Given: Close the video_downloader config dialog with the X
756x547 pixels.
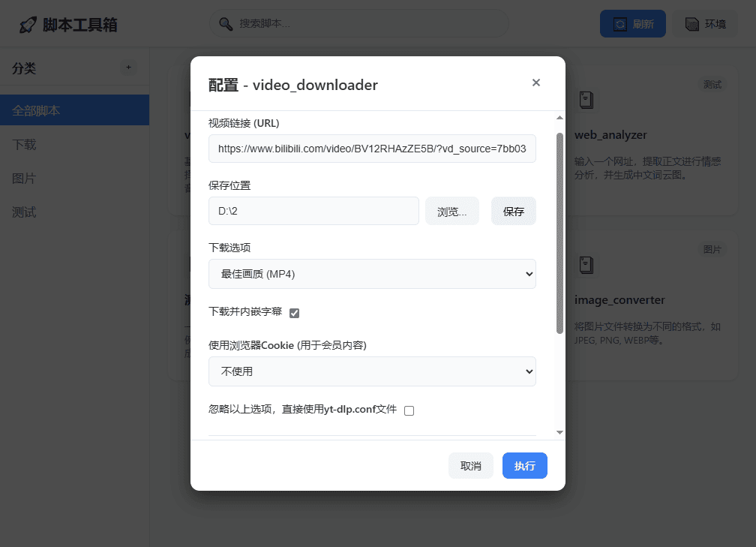Looking at the screenshot, I should (536, 83).
